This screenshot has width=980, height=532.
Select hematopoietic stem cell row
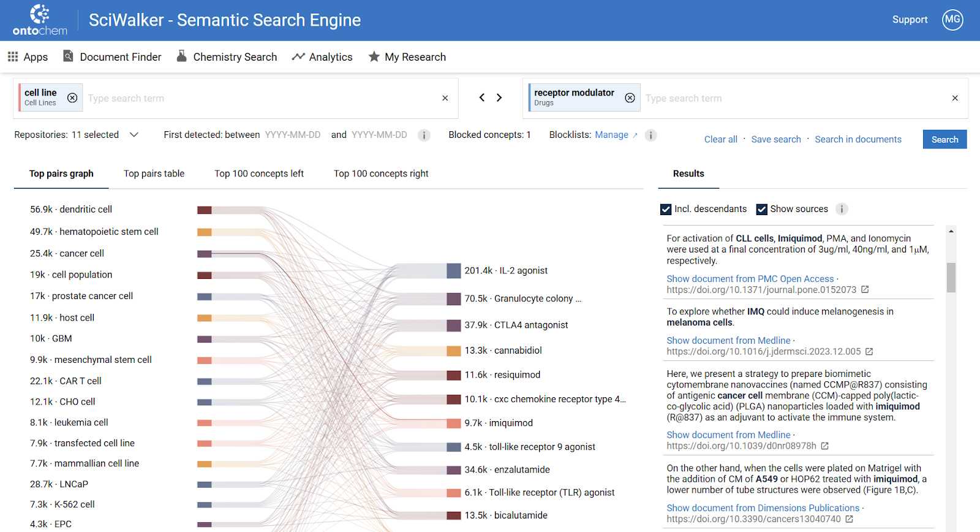94,232
